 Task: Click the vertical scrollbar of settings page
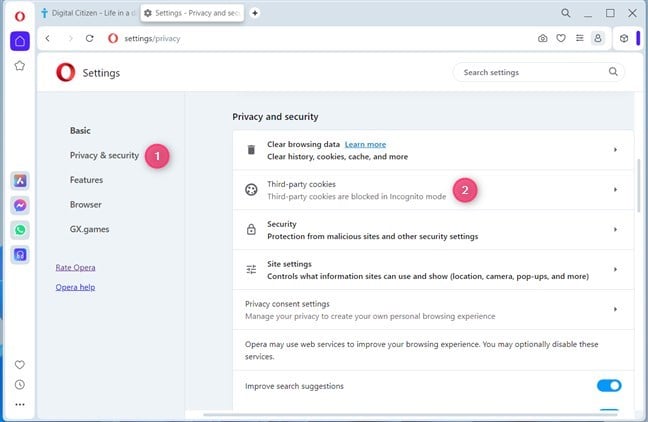(639, 185)
